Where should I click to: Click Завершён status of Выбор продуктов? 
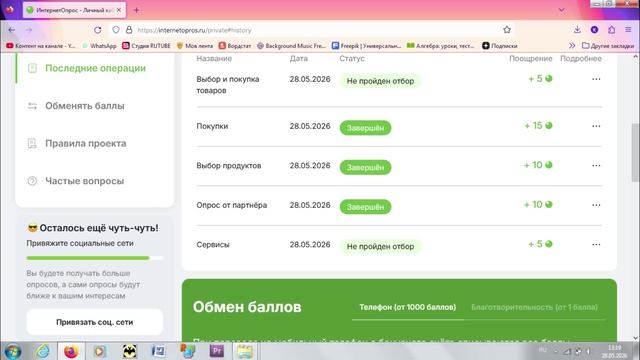(365, 167)
